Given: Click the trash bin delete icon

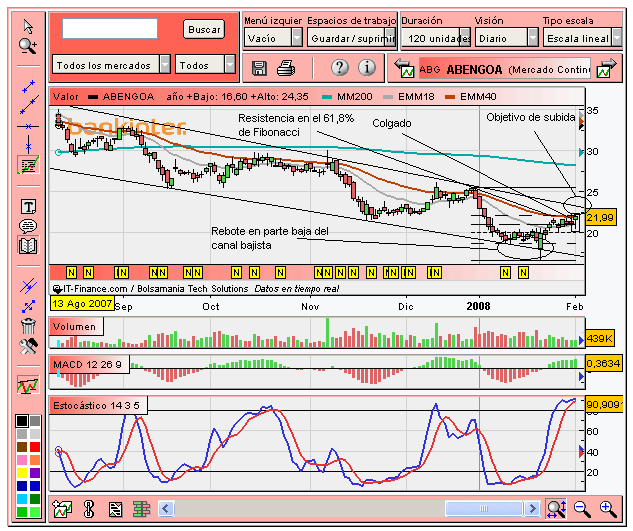Looking at the screenshot, I should (28, 325).
